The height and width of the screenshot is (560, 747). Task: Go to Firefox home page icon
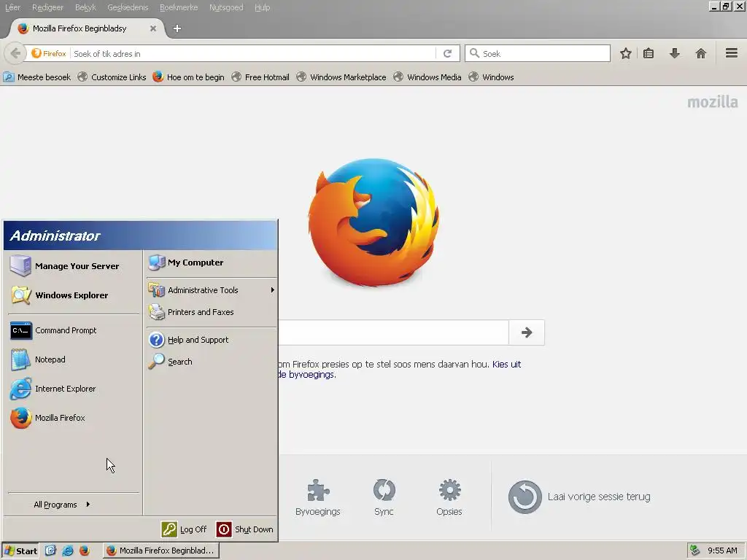701,53
